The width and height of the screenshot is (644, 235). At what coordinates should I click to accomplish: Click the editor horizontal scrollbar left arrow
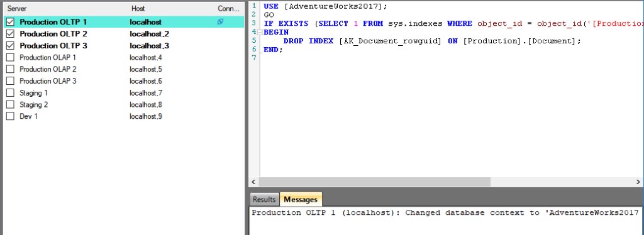pyautogui.click(x=253, y=182)
